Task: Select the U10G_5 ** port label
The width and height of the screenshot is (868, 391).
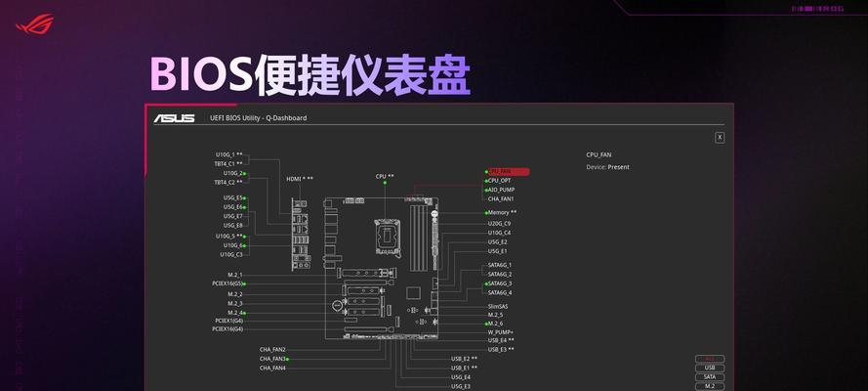Action: 228,236
